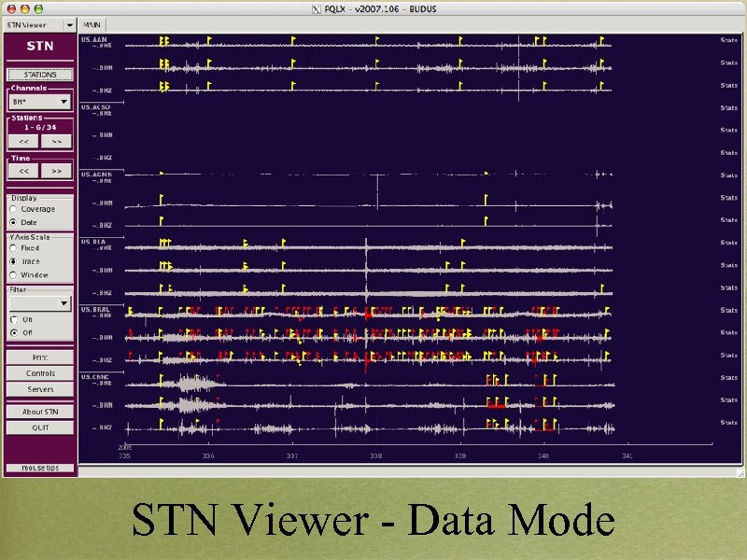
Task: Show the About STN information
Action: coord(39,412)
